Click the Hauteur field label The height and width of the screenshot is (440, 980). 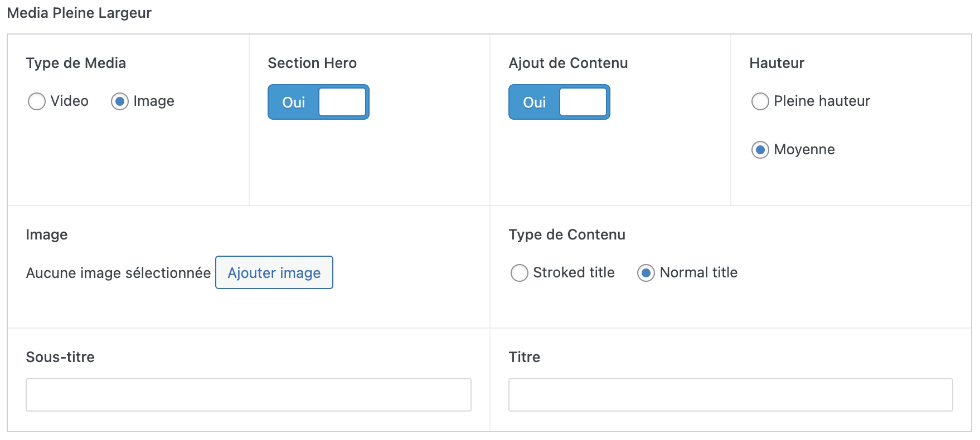pos(777,63)
